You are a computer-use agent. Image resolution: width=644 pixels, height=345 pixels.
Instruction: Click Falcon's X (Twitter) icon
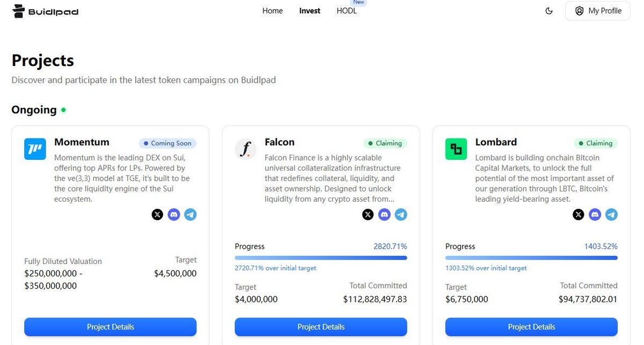(x=368, y=215)
